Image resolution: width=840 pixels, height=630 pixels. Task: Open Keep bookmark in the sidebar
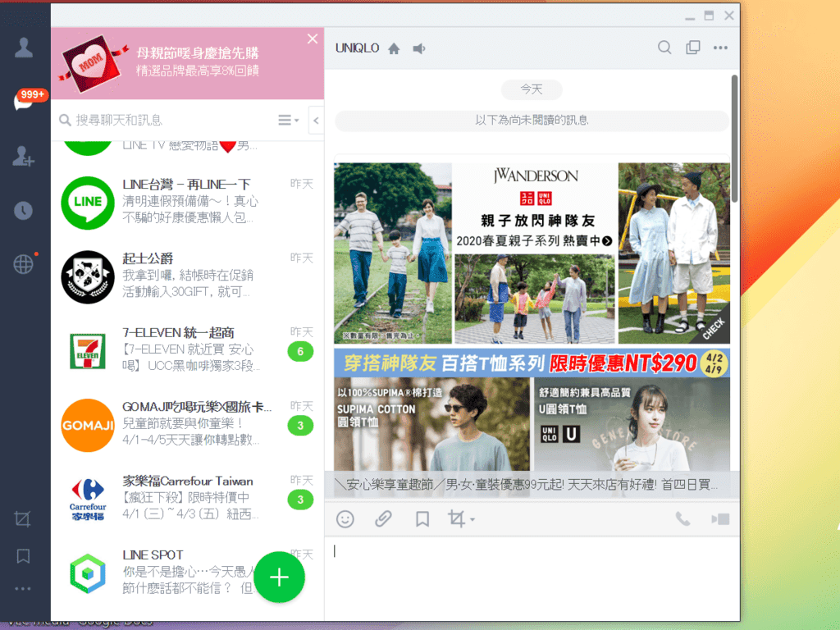(x=23, y=555)
